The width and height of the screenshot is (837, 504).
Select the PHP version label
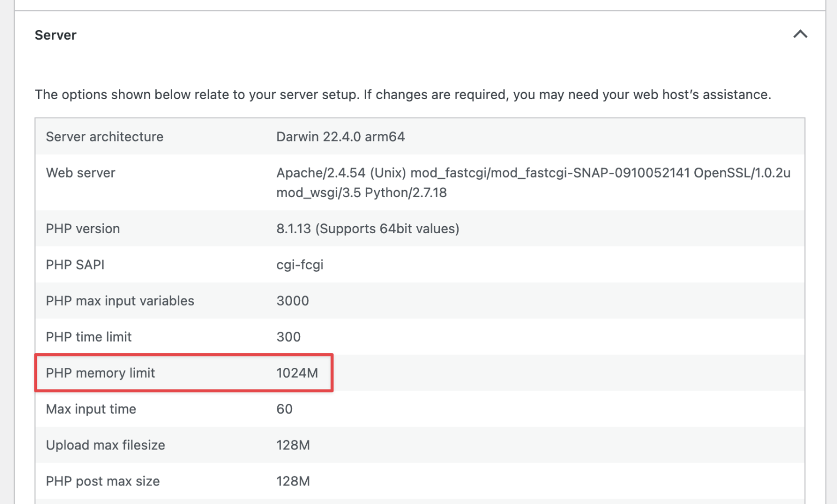[x=83, y=229]
